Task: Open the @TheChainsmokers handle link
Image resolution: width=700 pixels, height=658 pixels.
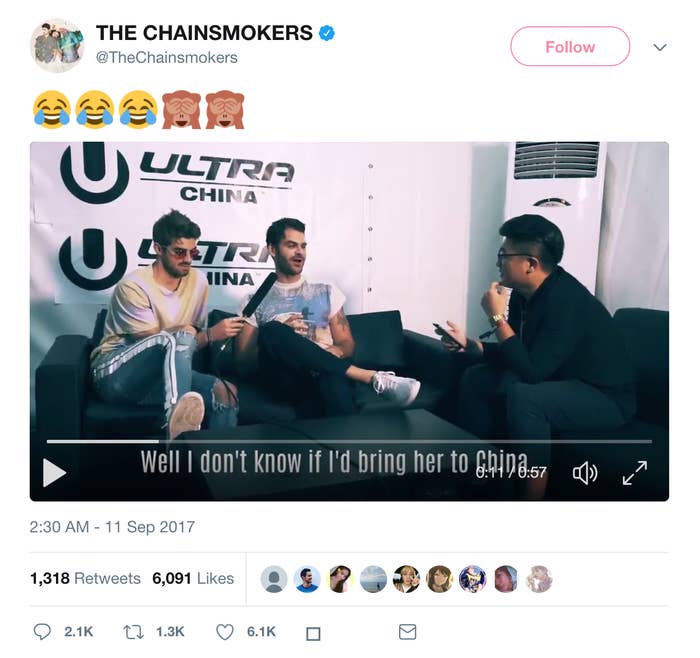Action: point(167,58)
